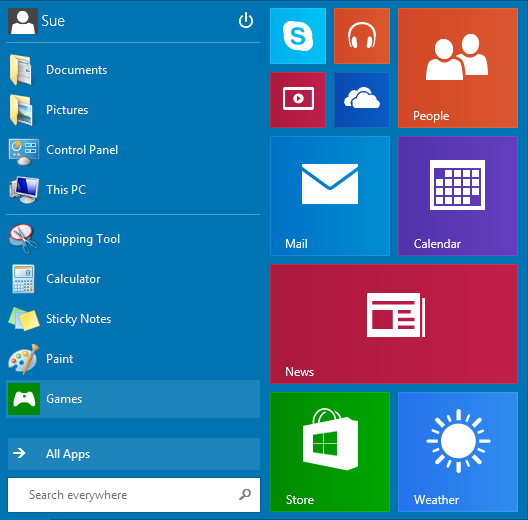Open the Skype tile
The image size is (528, 520).
pyautogui.click(x=298, y=36)
